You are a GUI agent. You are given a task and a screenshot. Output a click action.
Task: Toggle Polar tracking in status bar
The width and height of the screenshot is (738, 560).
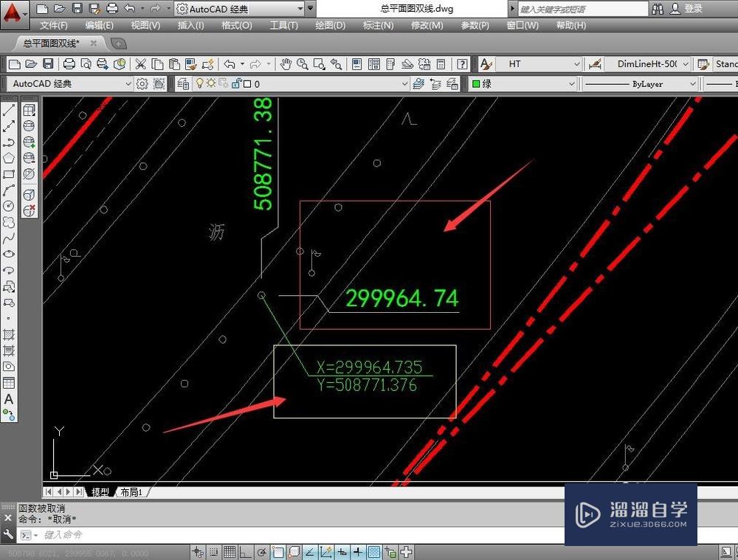(262, 552)
